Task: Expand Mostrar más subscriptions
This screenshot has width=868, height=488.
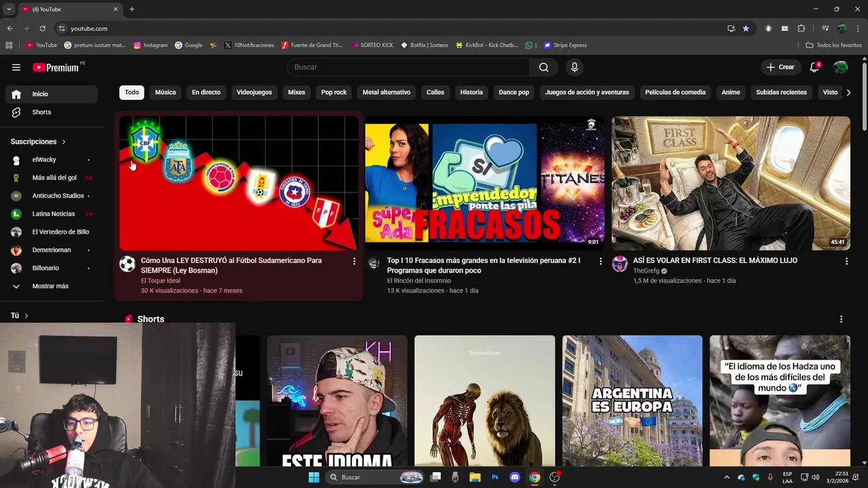Action: (x=52, y=286)
